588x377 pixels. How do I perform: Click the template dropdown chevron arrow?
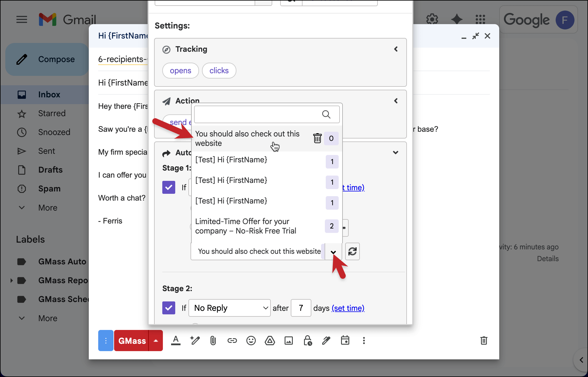(333, 252)
